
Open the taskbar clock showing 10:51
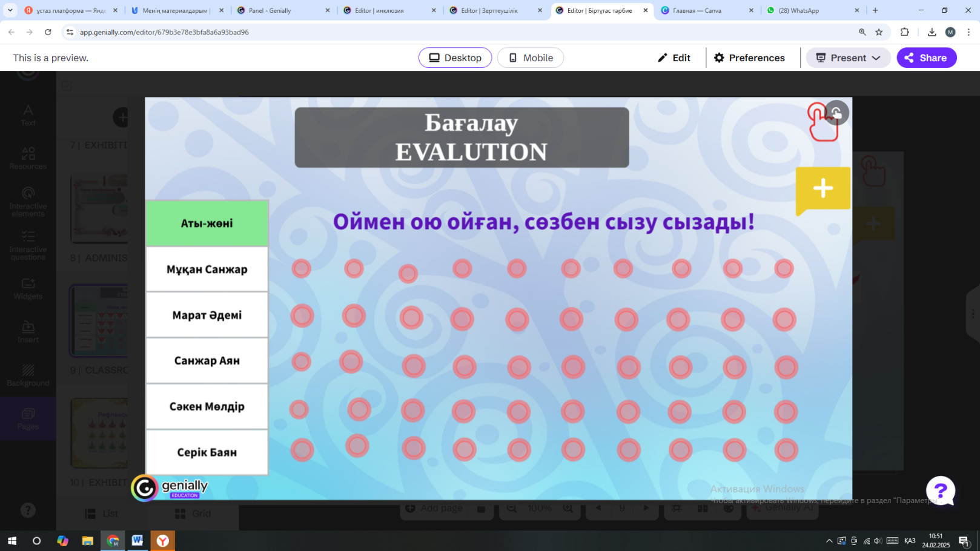click(936, 541)
